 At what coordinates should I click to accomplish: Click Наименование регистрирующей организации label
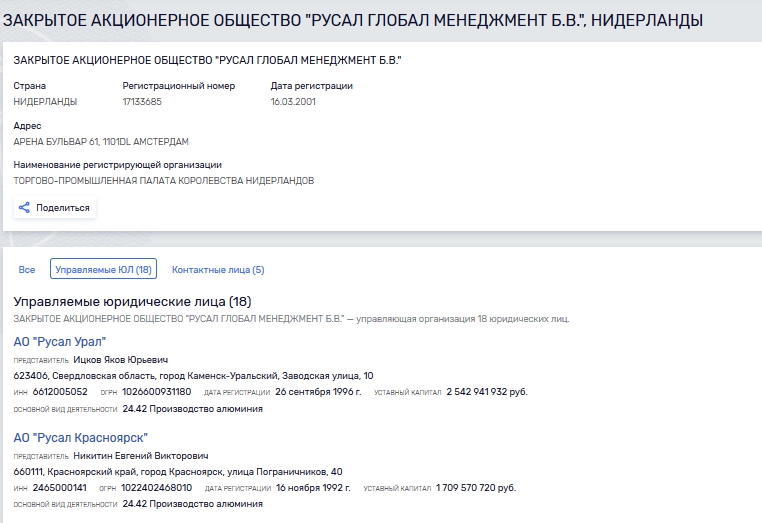point(118,165)
